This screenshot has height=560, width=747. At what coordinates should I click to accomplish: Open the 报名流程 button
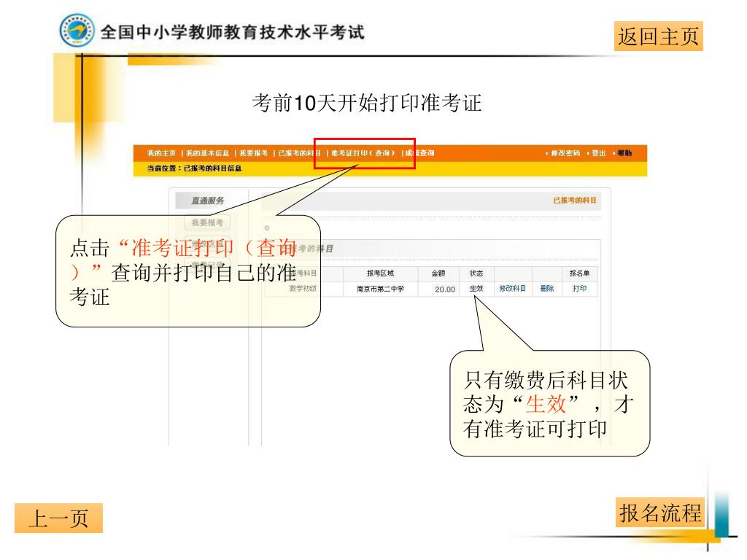(659, 513)
